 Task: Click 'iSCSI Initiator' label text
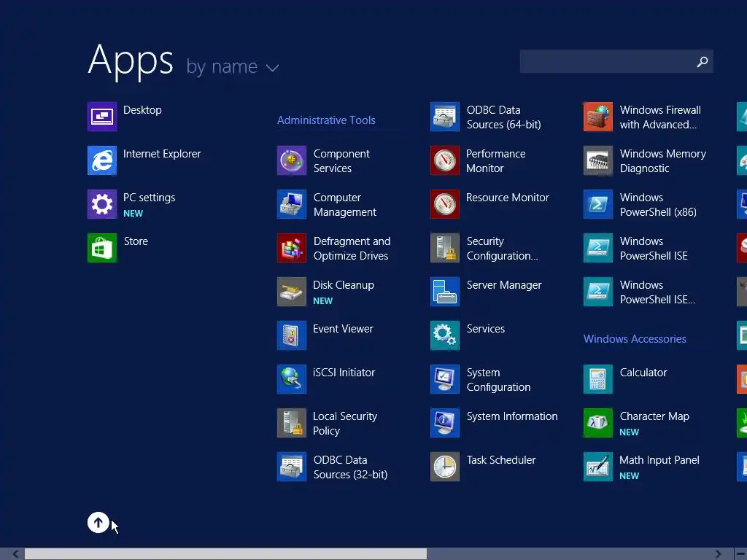point(344,373)
